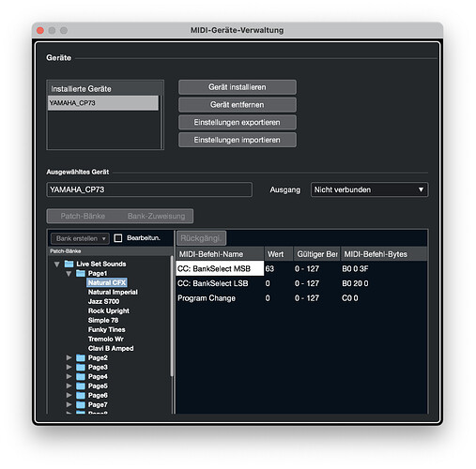Click the Page1 folder icon

coord(81,273)
